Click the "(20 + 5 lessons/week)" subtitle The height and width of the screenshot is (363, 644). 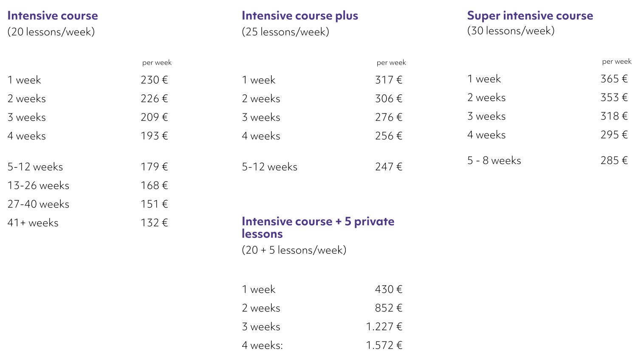(294, 250)
